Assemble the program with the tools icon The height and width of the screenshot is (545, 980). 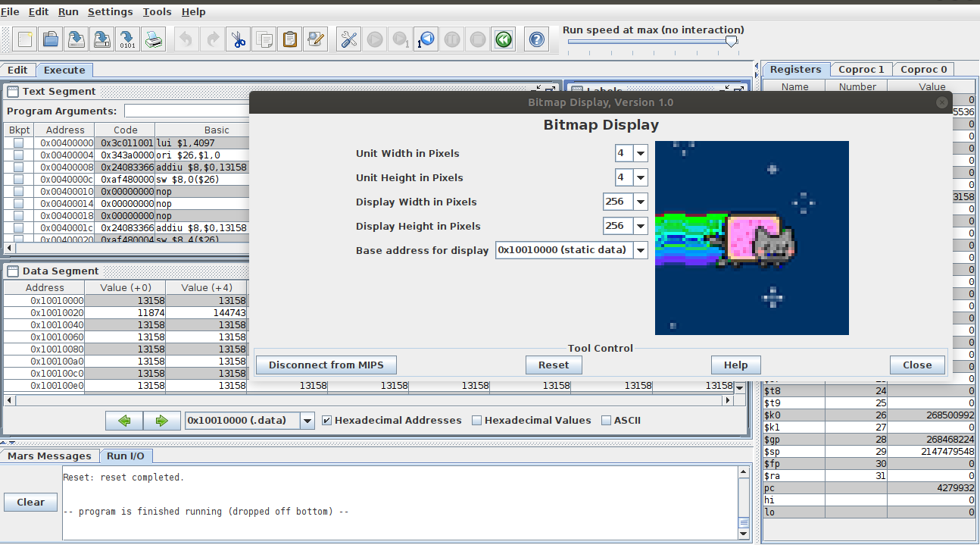(x=349, y=39)
